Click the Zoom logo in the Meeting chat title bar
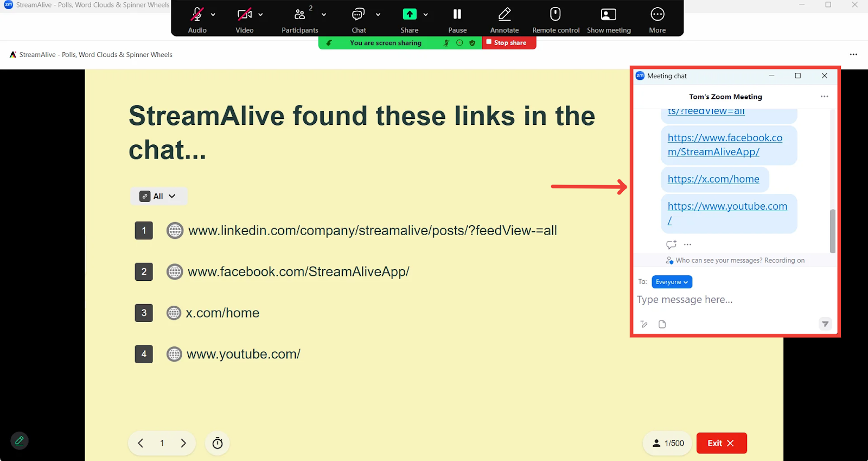The width and height of the screenshot is (868, 461). [x=640, y=75]
